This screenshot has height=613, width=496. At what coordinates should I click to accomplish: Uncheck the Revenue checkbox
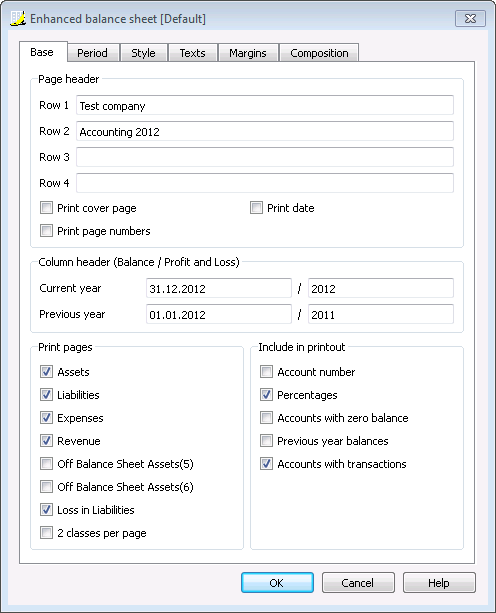click(x=46, y=441)
